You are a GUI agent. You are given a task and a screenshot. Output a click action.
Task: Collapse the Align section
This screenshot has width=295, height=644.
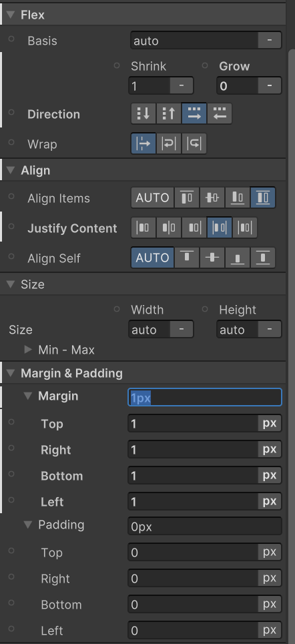(11, 170)
